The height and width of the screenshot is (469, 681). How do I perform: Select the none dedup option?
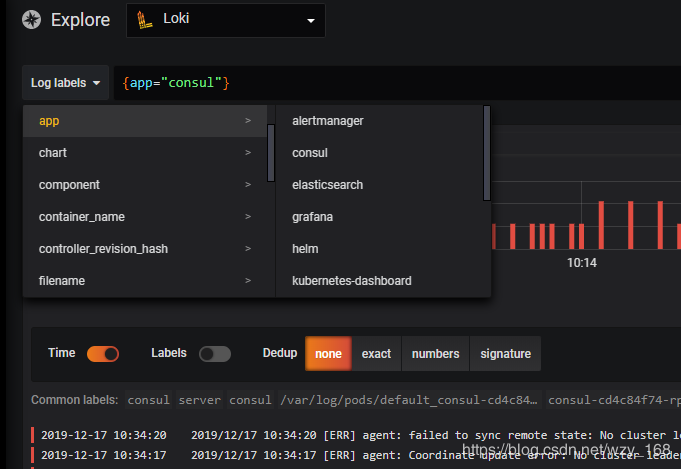point(328,354)
